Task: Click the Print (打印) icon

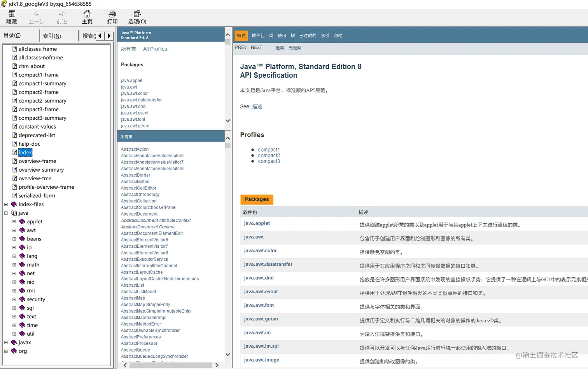Action: click(x=112, y=14)
